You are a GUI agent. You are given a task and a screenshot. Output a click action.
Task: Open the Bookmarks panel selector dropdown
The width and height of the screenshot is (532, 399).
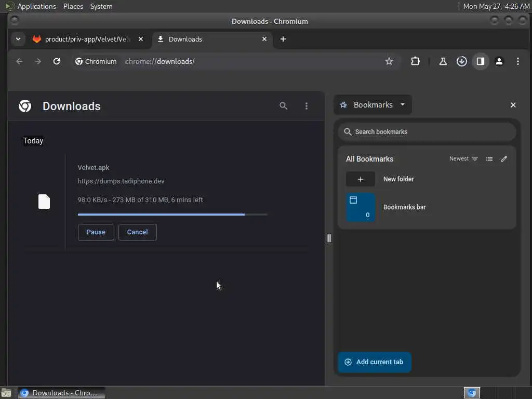(x=373, y=105)
